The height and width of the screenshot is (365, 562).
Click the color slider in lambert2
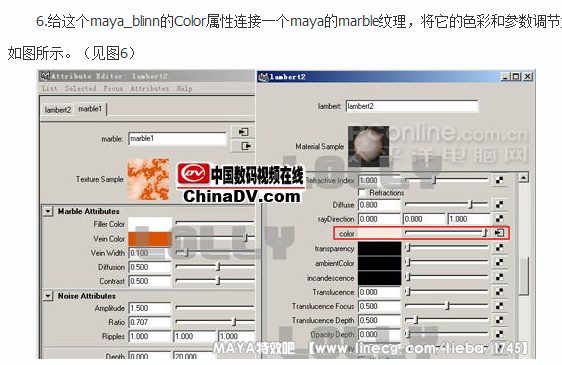(446, 233)
